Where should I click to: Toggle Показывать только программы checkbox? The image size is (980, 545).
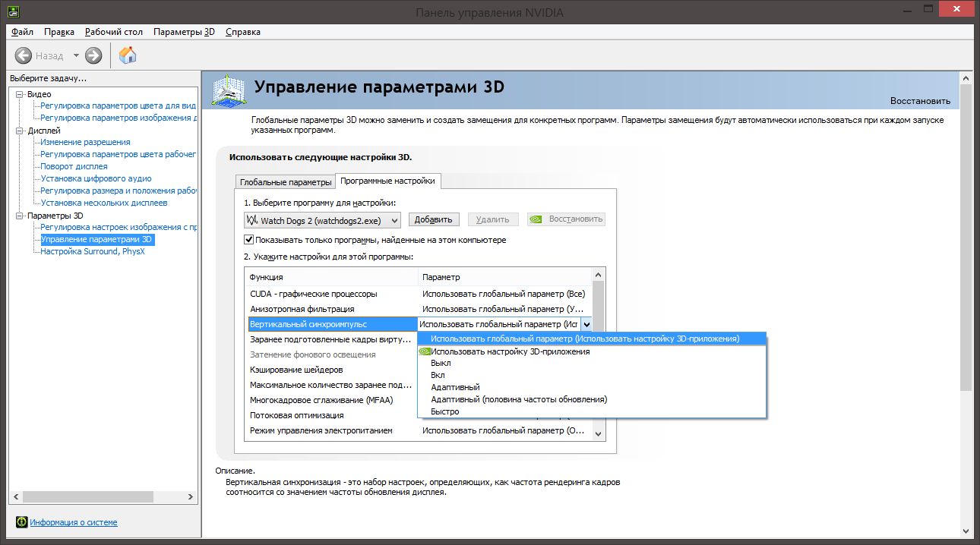pyautogui.click(x=248, y=240)
